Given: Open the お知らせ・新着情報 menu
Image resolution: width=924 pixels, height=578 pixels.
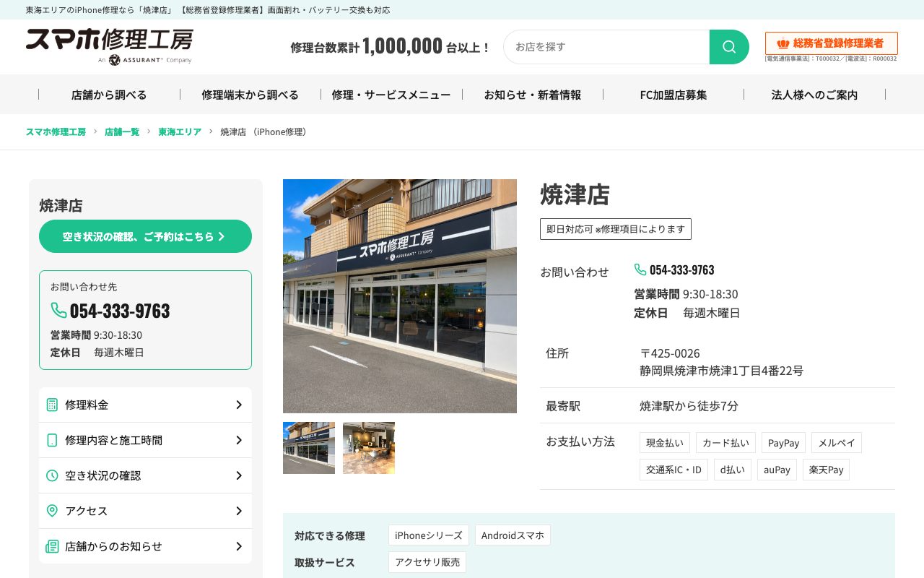Looking at the screenshot, I should point(533,95).
